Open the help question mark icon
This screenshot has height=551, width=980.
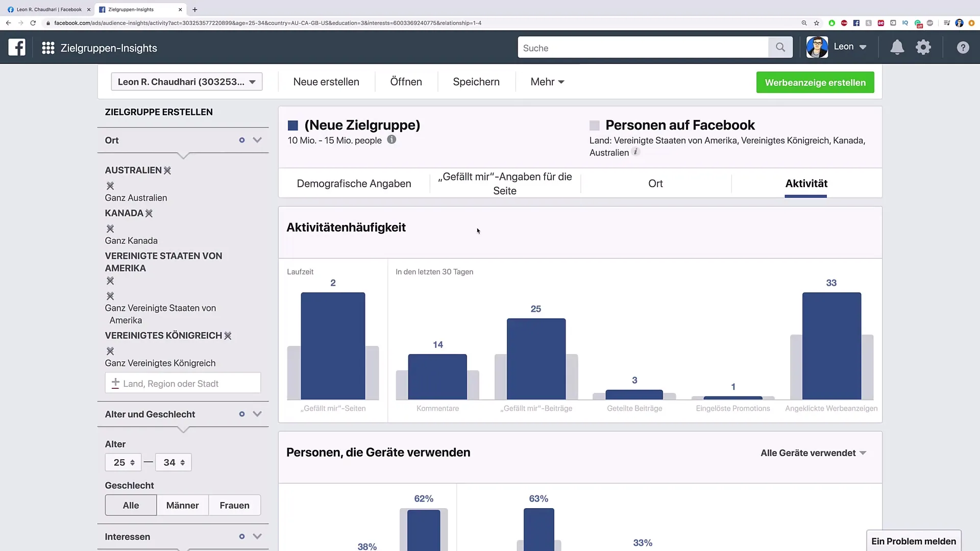pyautogui.click(x=963, y=47)
